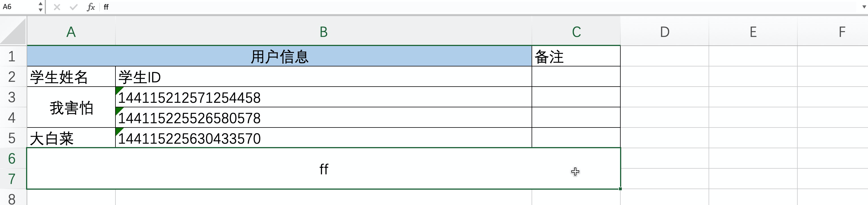868x205 pixels.
Task: Open the Insert Function fx dialog
Action: click(91, 7)
